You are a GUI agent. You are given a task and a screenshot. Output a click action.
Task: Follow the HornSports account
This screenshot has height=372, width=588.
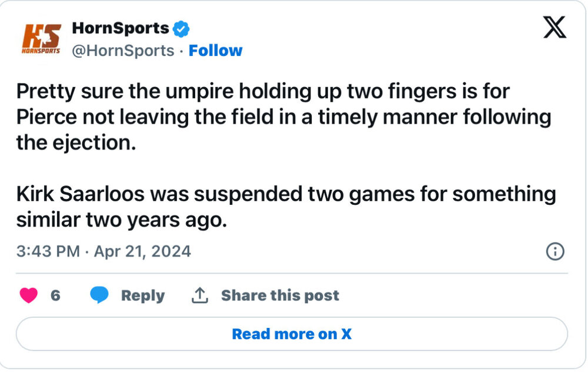[x=215, y=51]
